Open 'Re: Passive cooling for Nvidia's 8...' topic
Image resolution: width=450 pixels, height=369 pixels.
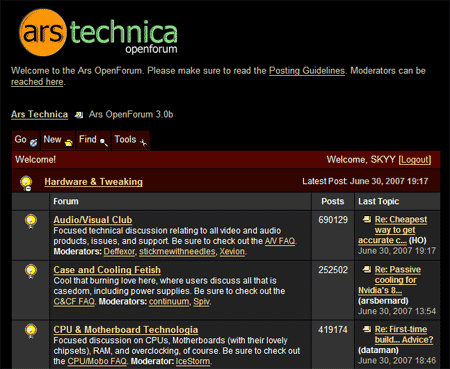[389, 280]
